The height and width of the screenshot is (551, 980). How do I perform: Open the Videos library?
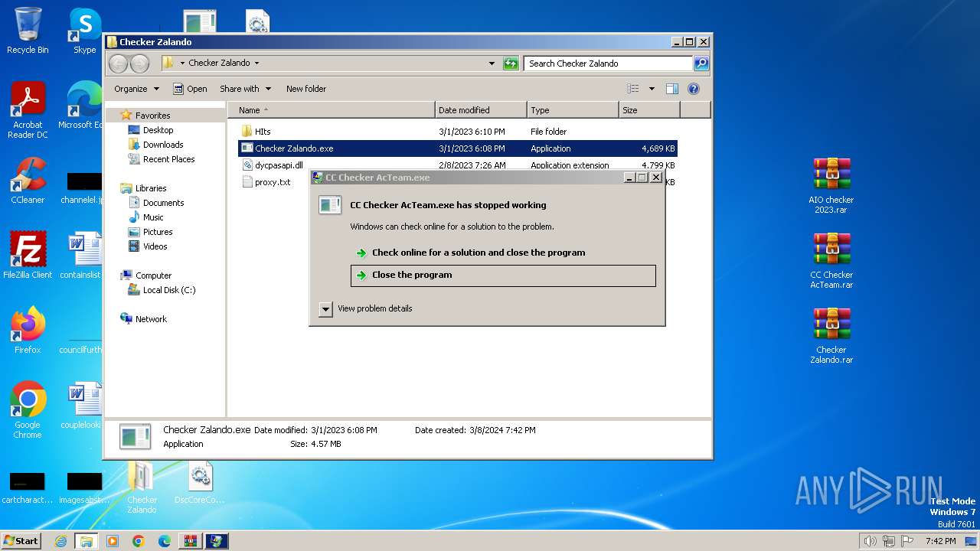pyautogui.click(x=155, y=246)
